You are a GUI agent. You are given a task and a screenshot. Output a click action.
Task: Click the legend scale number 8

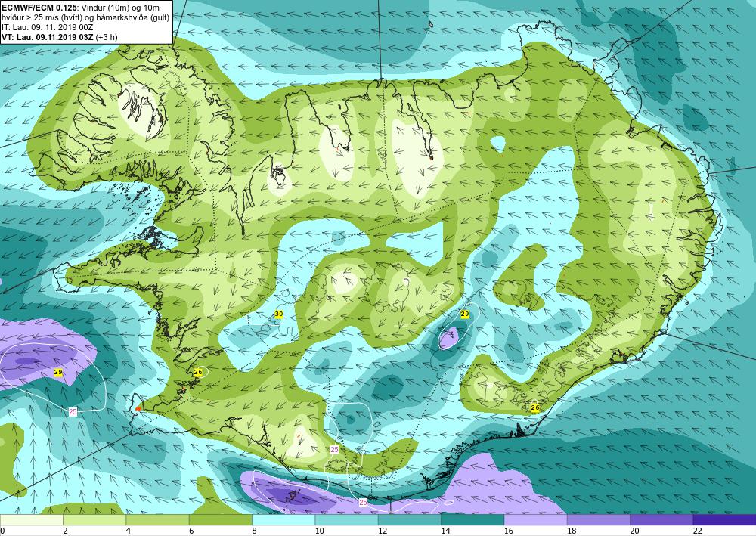tap(255, 531)
